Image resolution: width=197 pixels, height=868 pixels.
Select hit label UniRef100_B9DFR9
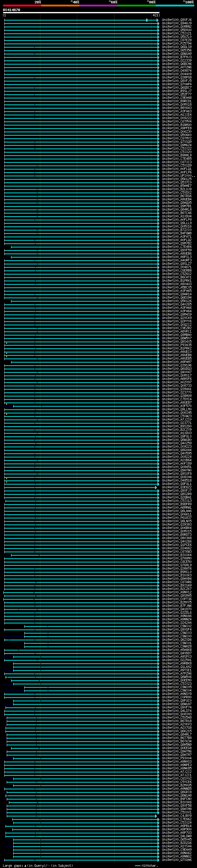[177, 504]
